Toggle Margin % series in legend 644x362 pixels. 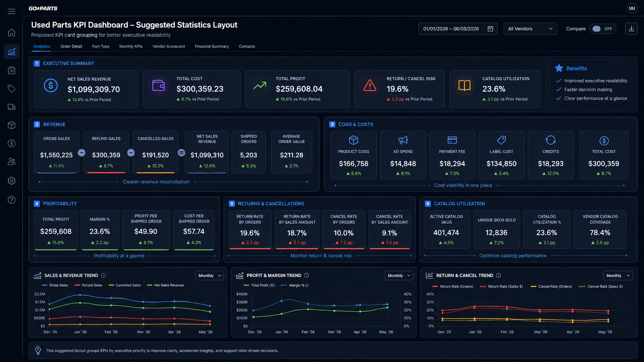tap(295, 285)
